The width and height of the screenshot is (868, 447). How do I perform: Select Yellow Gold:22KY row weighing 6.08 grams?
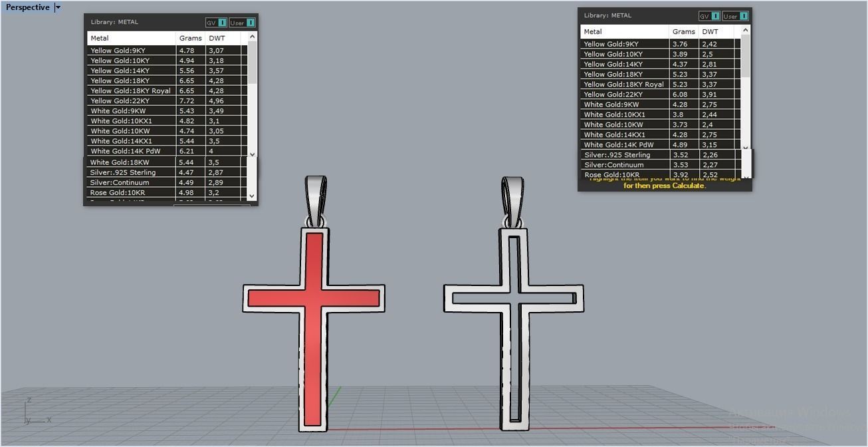click(x=660, y=94)
